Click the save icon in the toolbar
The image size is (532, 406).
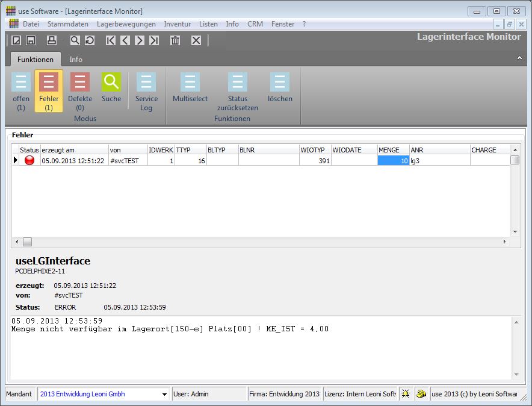coord(31,40)
